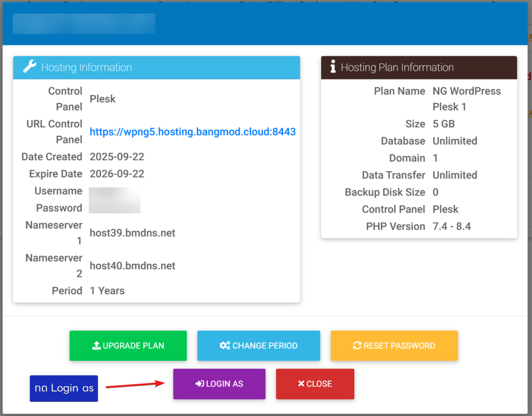This screenshot has height=416, width=532.
Task: Click the blurred username and password field
Action: (114, 200)
